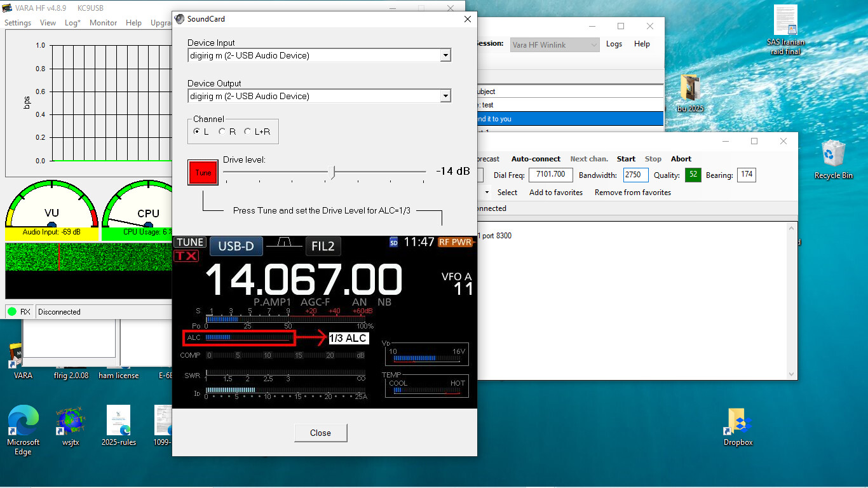The height and width of the screenshot is (488, 868).
Task: Select the L channel radio button
Action: click(197, 132)
